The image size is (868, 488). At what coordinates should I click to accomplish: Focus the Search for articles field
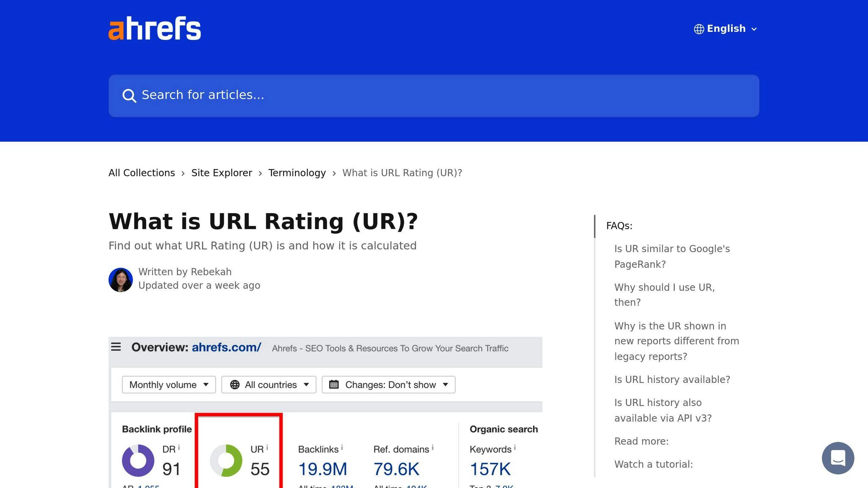point(434,96)
